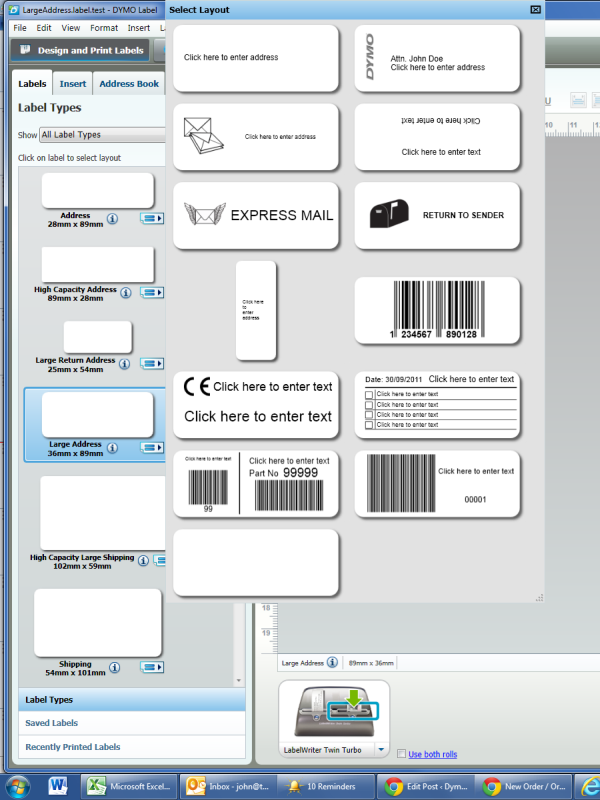Choose Part No 99999 barcode layout
Viewport: 600px width, 800px height.
[256, 483]
